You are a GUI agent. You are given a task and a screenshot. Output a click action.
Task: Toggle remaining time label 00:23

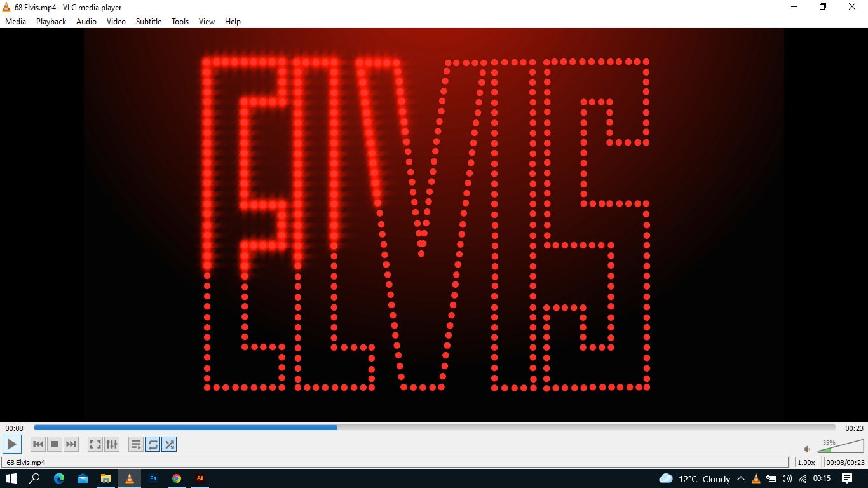click(854, 428)
